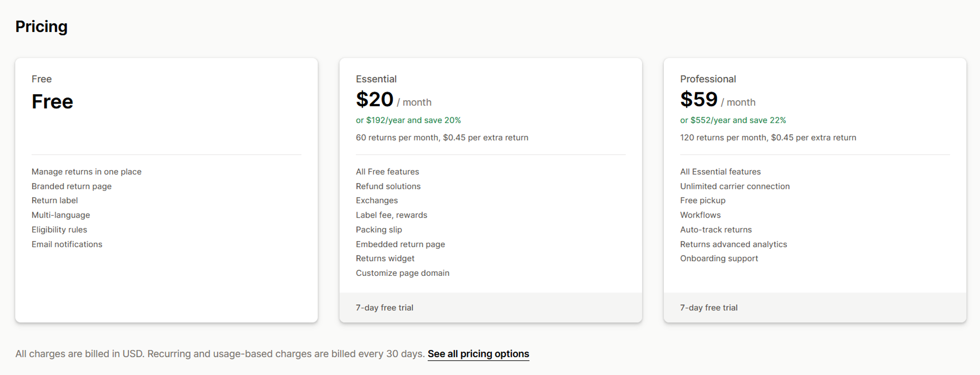This screenshot has height=375, width=980.
Task: Click the 120 returns per month description
Action: click(x=768, y=138)
